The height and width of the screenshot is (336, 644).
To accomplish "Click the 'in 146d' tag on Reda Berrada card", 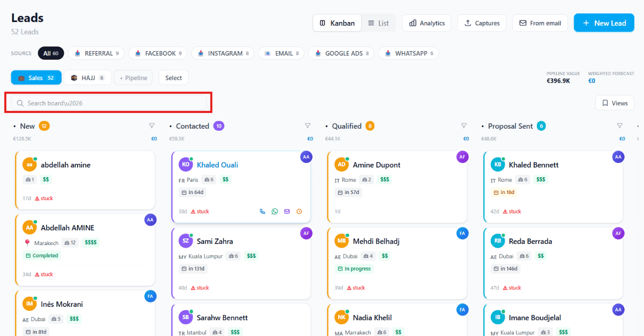I will tap(506, 269).
